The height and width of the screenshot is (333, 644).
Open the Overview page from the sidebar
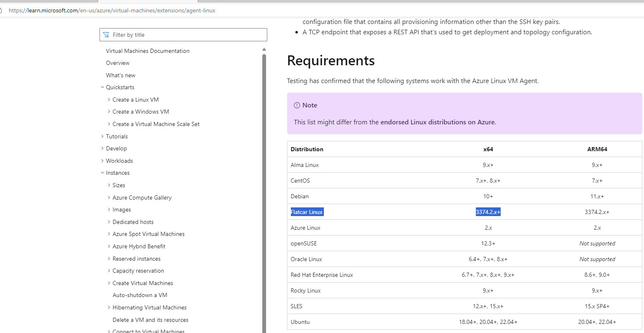(x=117, y=62)
